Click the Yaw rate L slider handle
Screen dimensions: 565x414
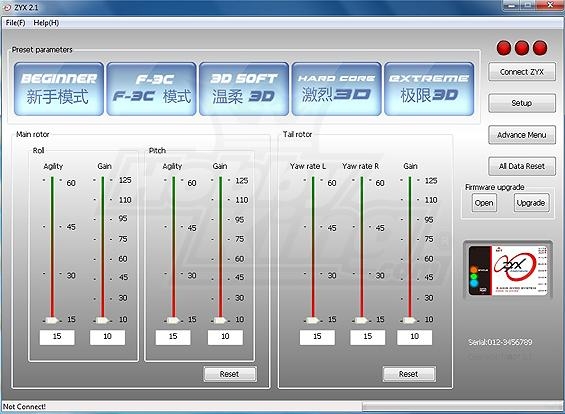pyautogui.click(x=313, y=320)
